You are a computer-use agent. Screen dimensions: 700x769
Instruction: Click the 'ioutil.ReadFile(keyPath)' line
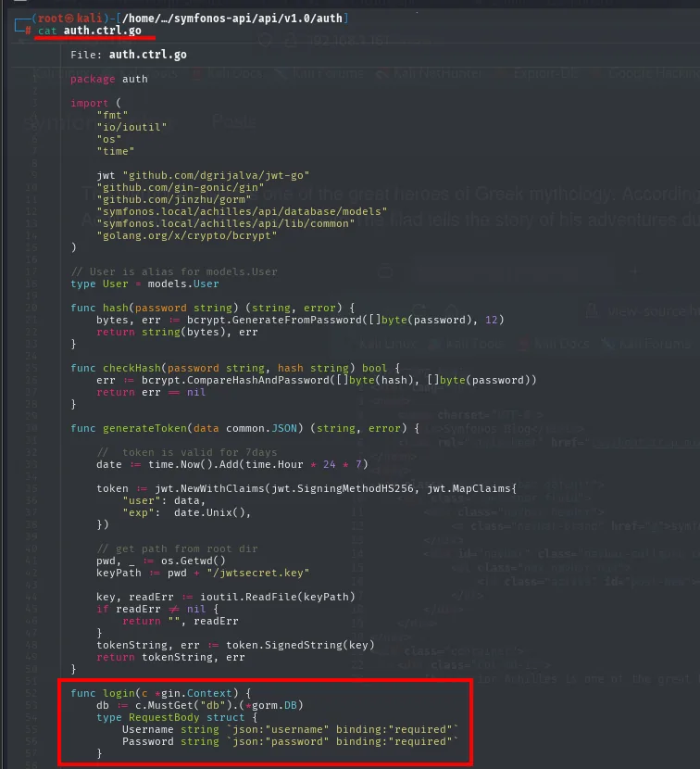pyautogui.click(x=226, y=597)
